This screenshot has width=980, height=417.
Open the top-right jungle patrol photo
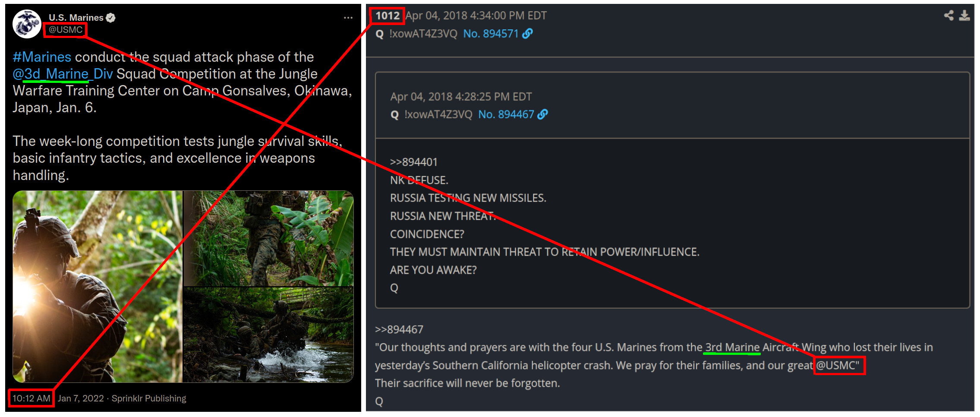(x=268, y=238)
